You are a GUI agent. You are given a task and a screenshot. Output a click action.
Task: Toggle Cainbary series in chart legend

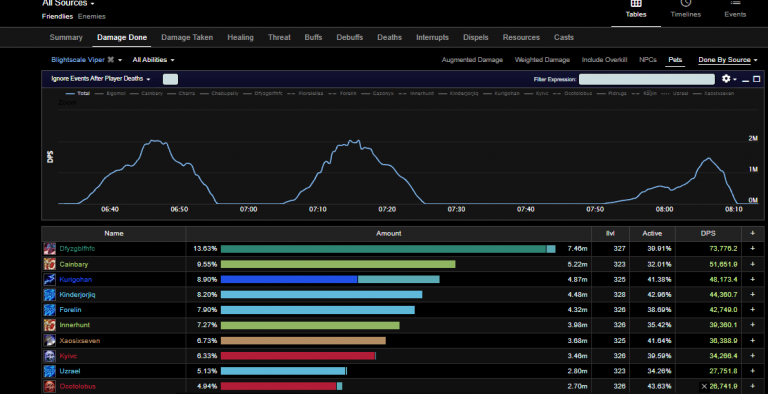pyautogui.click(x=146, y=93)
